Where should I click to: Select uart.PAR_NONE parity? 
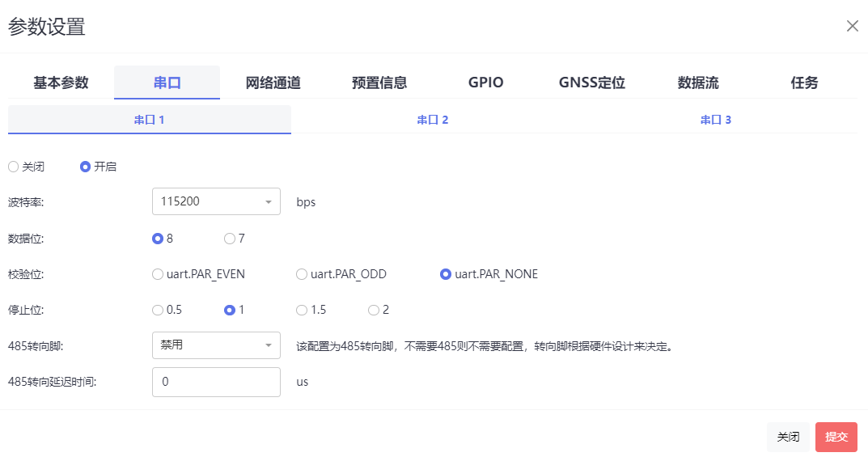446,274
